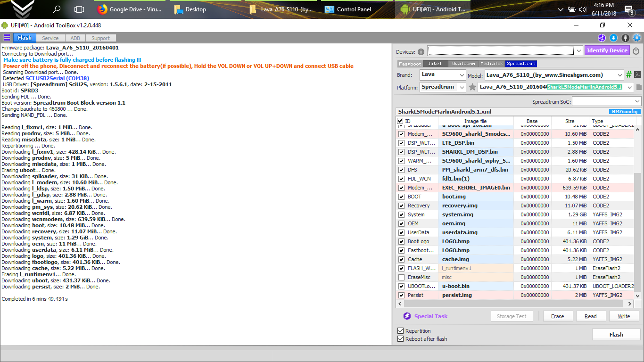Screen dimensions: 644x362
Task: Select the Fastboot platform tab
Action: (x=410, y=64)
